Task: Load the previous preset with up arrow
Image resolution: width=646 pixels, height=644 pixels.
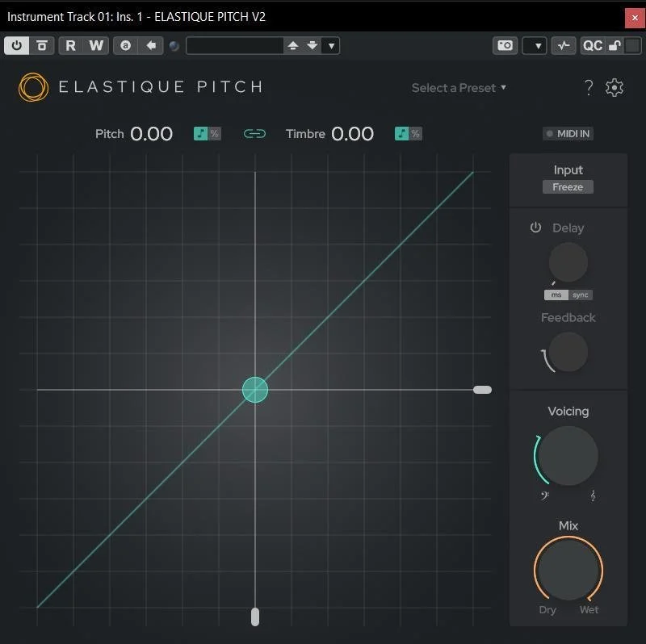Action: [293, 45]
